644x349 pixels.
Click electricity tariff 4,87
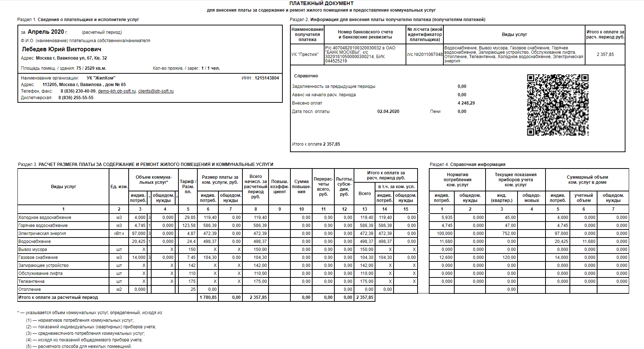click(x=192, y=234)
